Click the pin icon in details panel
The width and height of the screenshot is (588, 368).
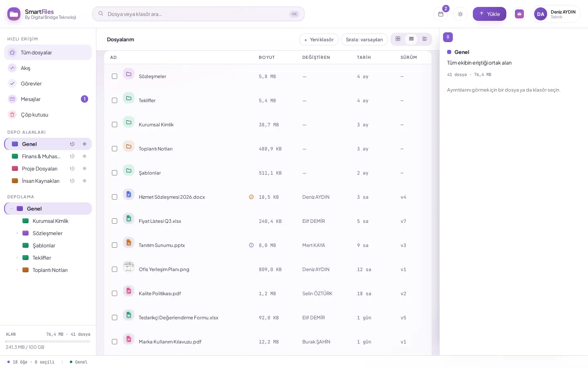click(448, 37)
